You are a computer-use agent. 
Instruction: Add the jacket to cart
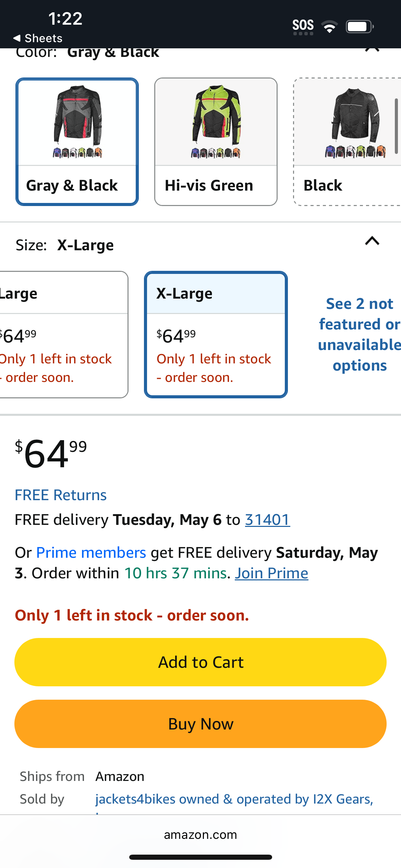pyautogui.click(x=200, y=662)
